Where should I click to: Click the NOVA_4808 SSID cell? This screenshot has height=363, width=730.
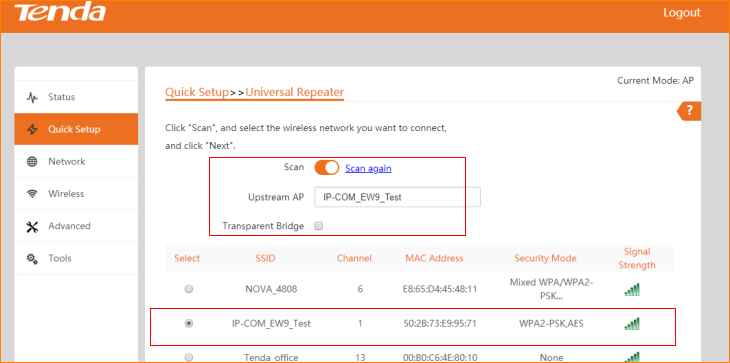(x=271, y=289)
